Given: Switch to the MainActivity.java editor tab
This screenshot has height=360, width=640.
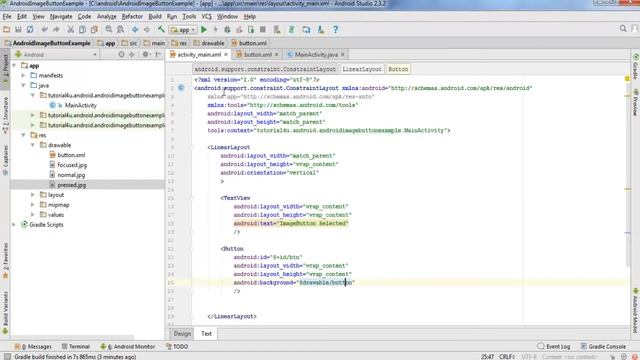Looking at the screenshot, I should pos(316,54).
